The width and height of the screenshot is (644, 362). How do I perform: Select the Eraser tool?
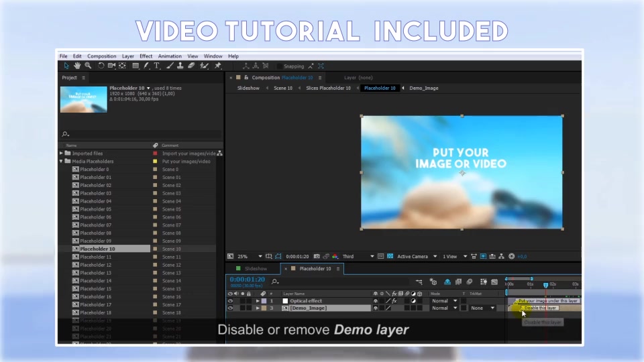(x=191, y=66)
